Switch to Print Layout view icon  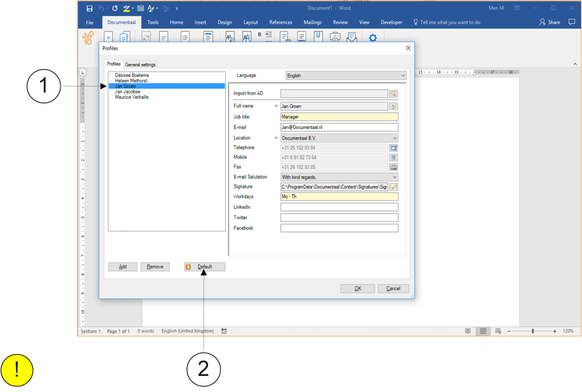(x=483, y=331)
